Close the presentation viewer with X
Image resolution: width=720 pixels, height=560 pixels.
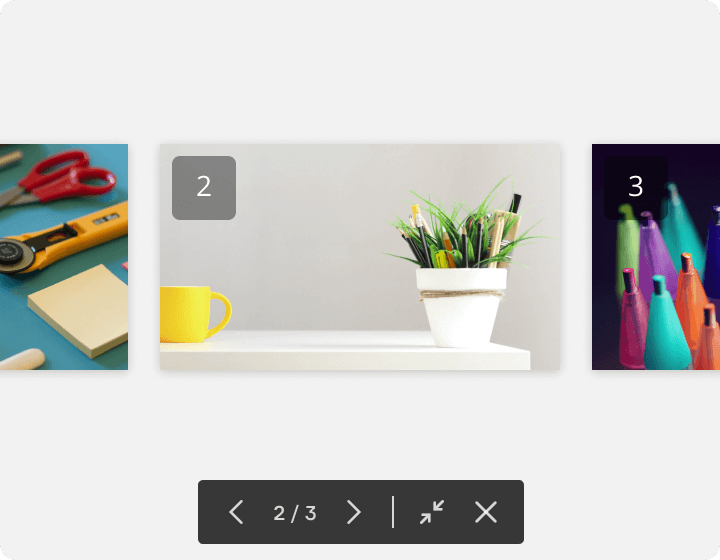click(486, 512)
